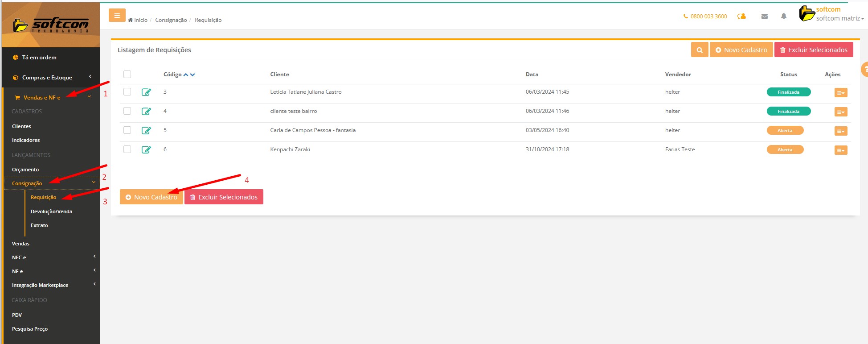
Task: Sort Código column ascending with up arrow
Action: click(x=186, y=75)
